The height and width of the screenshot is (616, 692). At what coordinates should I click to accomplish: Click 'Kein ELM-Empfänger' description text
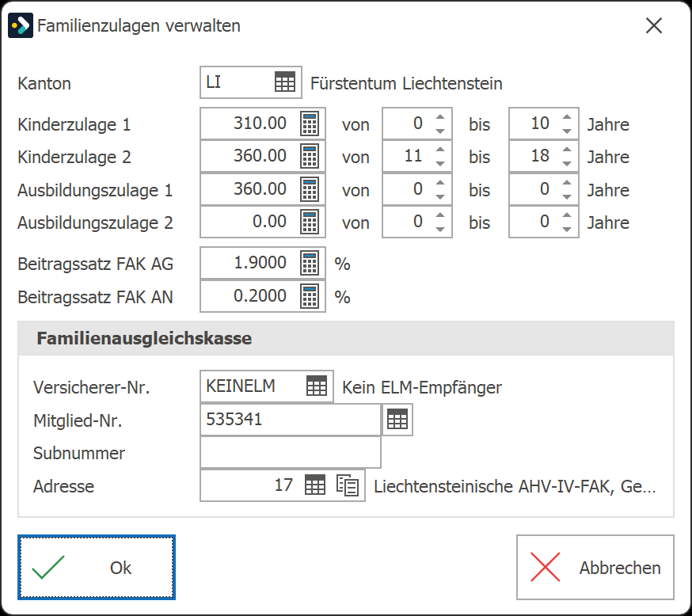pos(422,387)
